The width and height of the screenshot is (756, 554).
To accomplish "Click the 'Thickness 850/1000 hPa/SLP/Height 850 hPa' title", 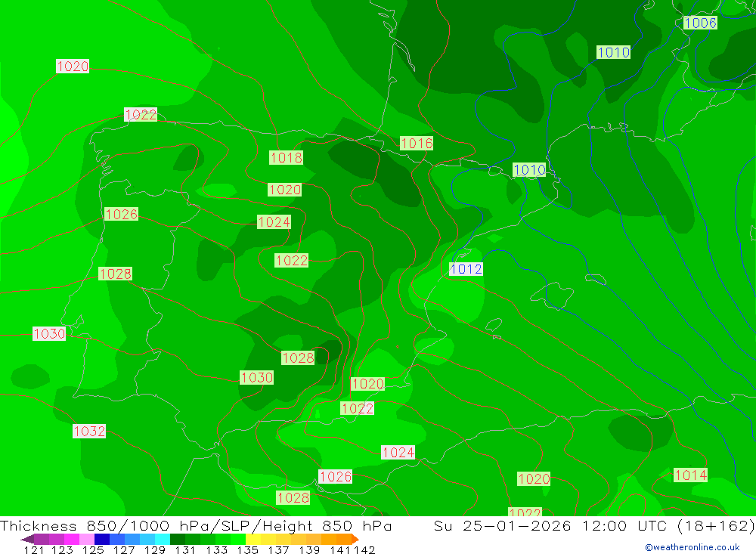I will pos(196,525).
